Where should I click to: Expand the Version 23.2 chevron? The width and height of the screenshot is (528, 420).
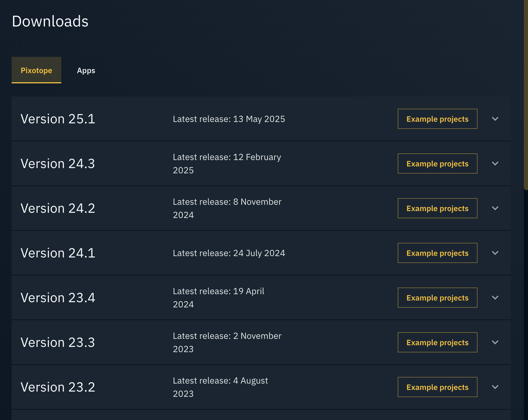[x=495, y=387]
